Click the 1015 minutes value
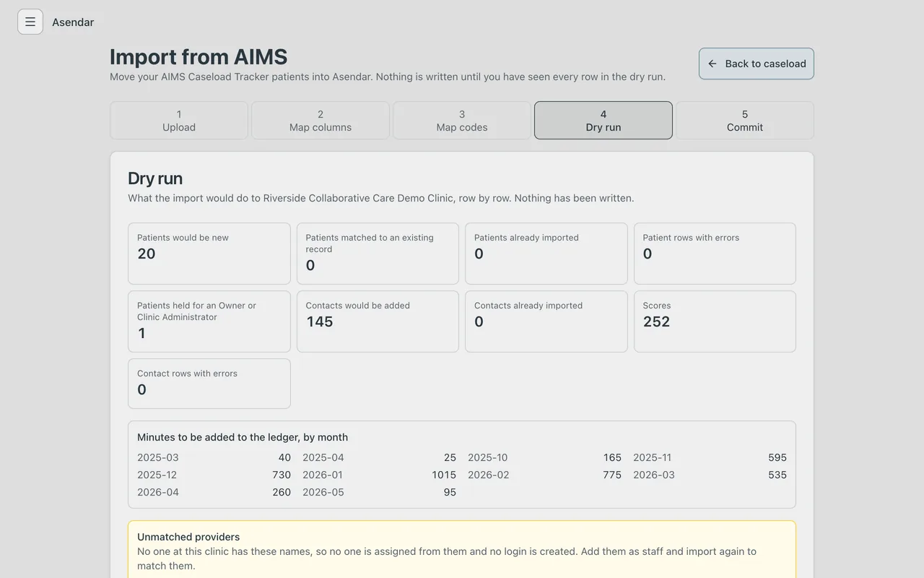This screenshot has width=924, height=578. (444, 475)
